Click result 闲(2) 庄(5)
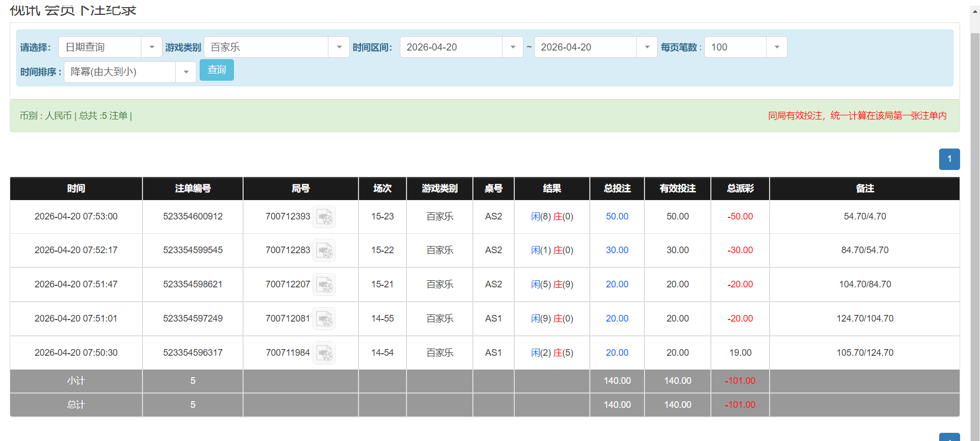The height and width of the screenshot is (441, 980). (552, 353)
